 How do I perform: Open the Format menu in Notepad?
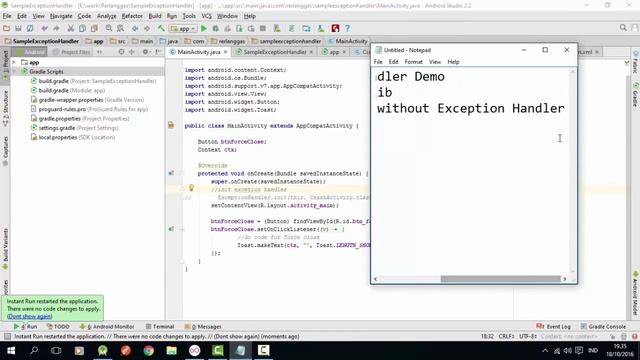413,62
